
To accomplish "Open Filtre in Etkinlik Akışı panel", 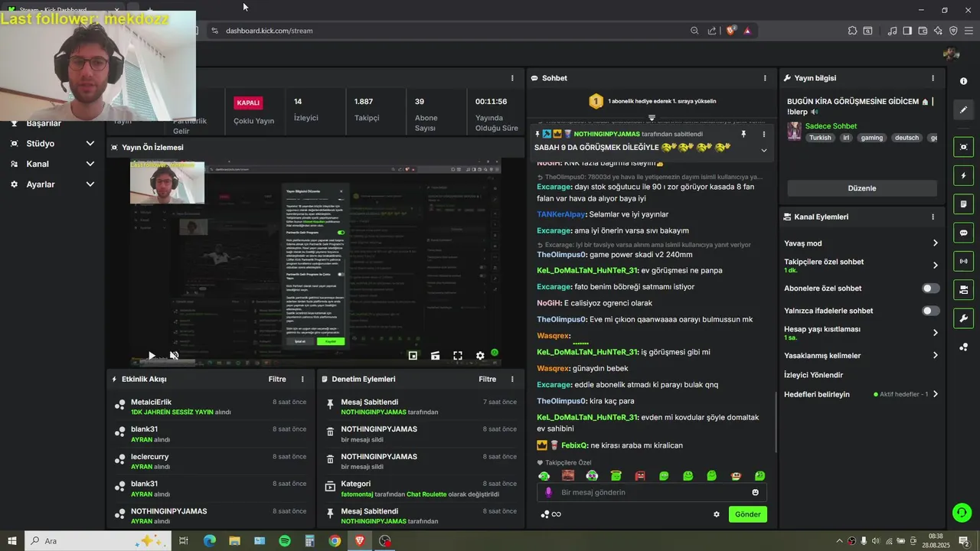I will [x=277, y=379].
